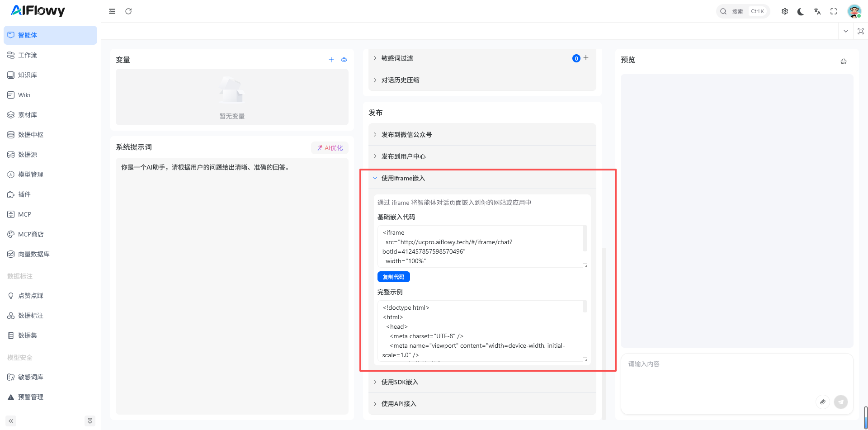Click into the system prompt text area
This screenshot has height=430, width=868.
pyautogui.click(x=232, y=286)
